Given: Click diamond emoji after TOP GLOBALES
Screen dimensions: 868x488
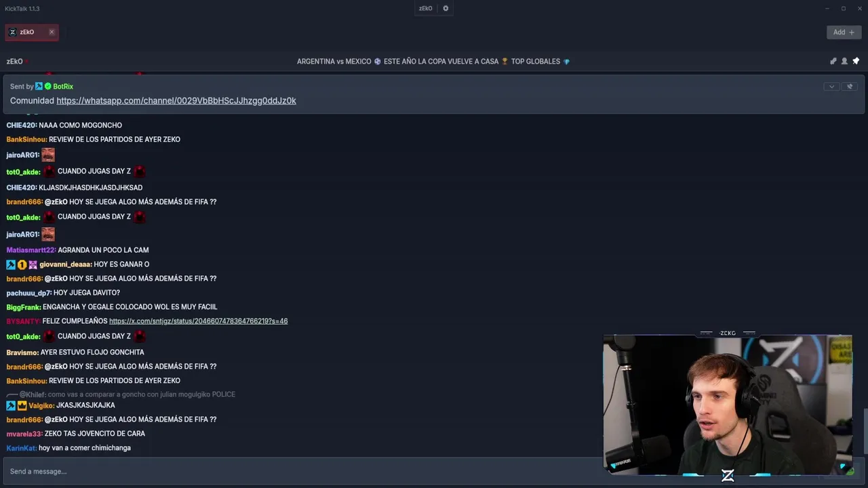Looking at the screenshot, I should pyautogui.click(x=566, y=61).
